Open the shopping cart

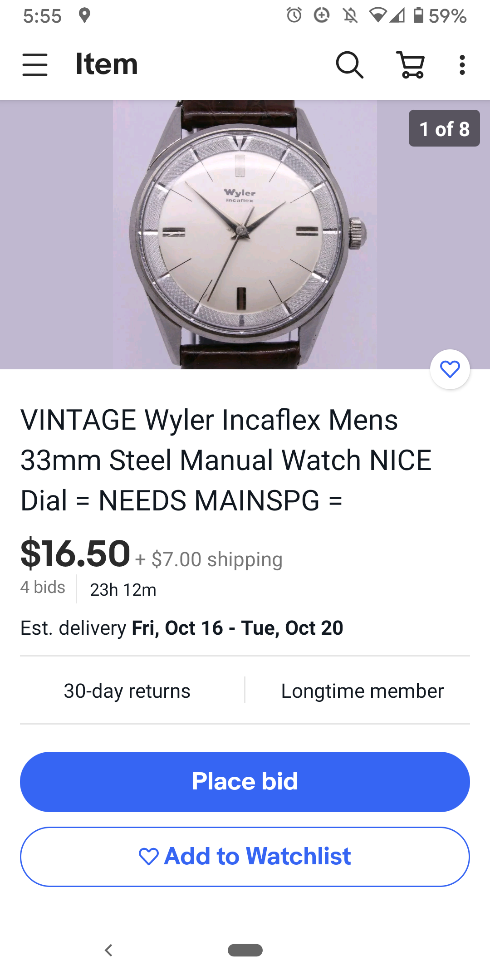coord(411,64)
